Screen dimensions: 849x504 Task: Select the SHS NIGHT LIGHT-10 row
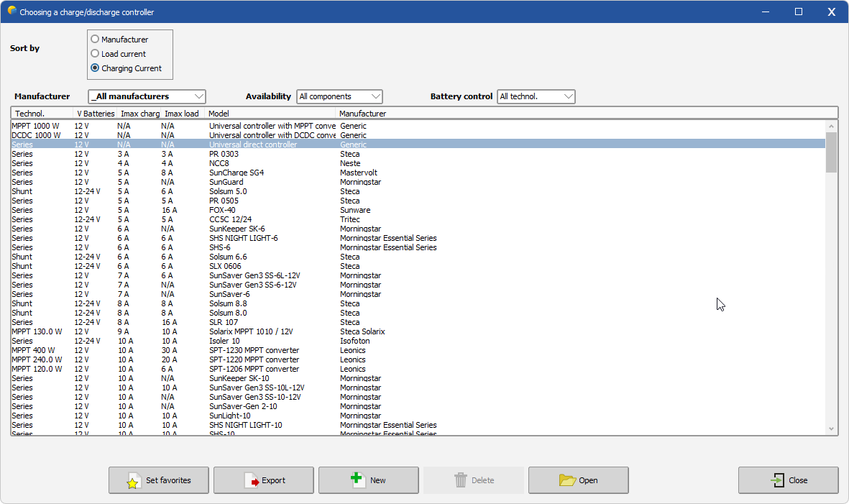(418, 425)
